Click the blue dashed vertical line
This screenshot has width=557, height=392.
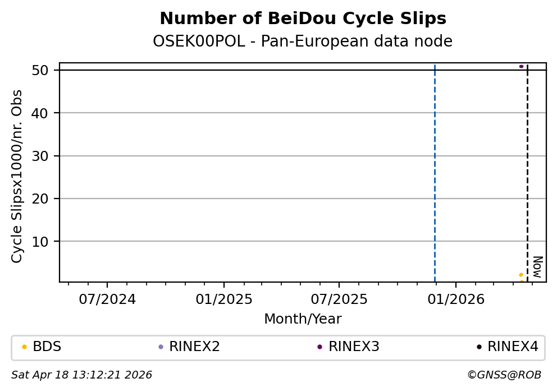coord(435,168)
